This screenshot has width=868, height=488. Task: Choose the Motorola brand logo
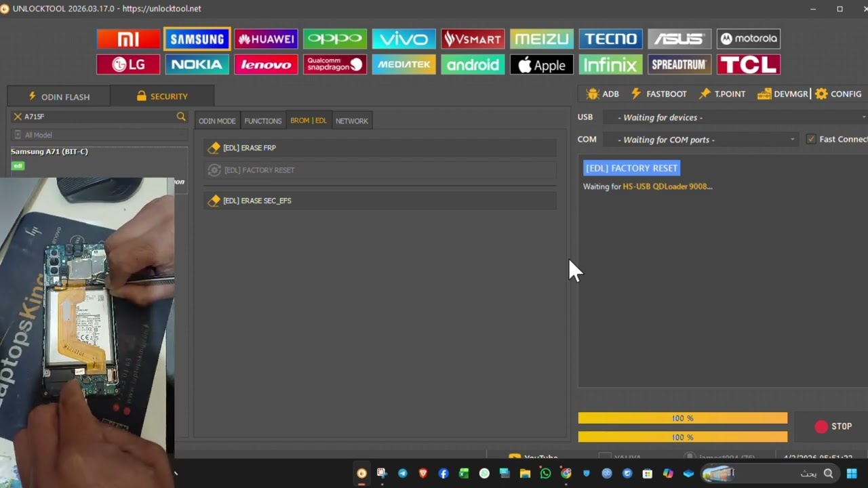point(748,39)
